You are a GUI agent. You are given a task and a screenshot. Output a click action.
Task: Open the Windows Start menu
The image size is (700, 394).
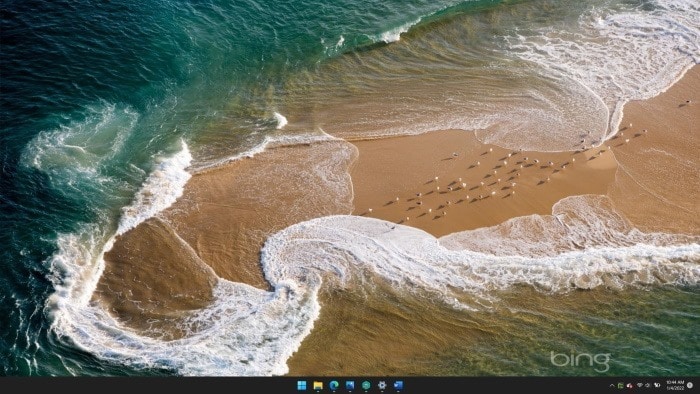tap(302, 385)
